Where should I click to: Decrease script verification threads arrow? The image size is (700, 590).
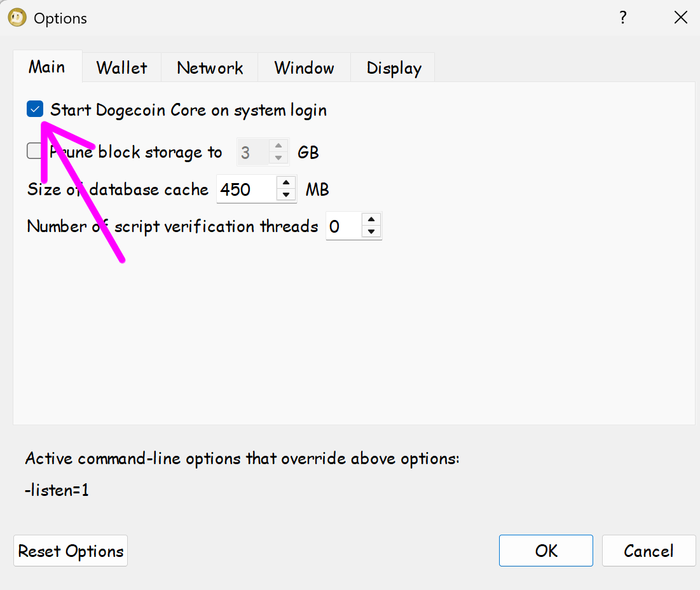[371, 232]
